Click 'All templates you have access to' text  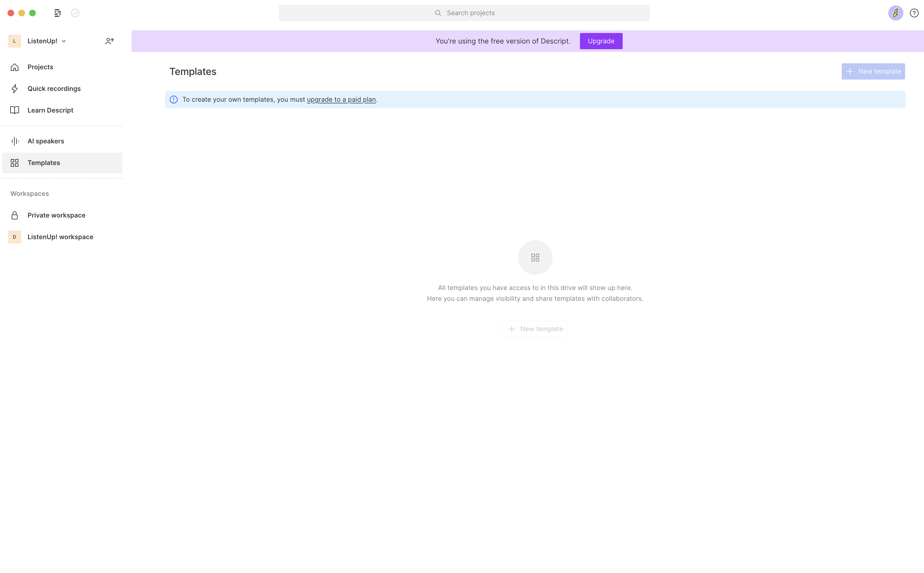(x=535, y=288)
